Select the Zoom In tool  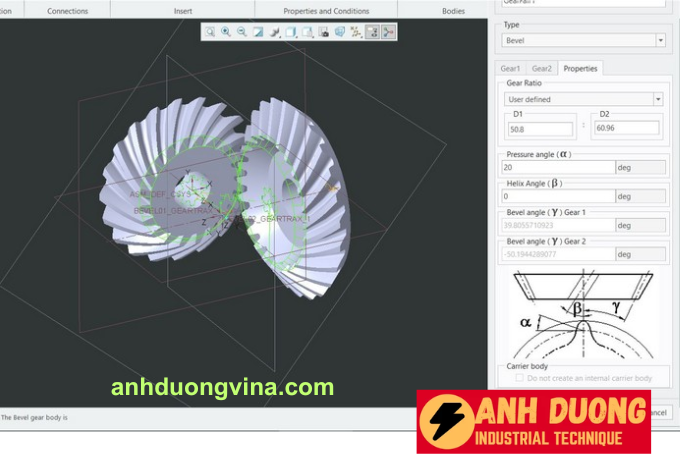226,32
